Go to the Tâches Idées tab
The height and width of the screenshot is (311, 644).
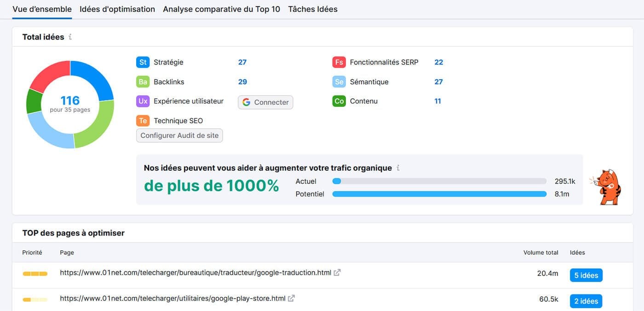[313, 9]
